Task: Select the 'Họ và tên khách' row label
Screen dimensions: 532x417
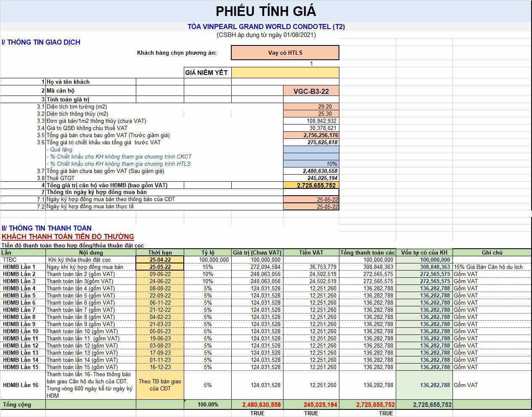Action: coord(68,82)
